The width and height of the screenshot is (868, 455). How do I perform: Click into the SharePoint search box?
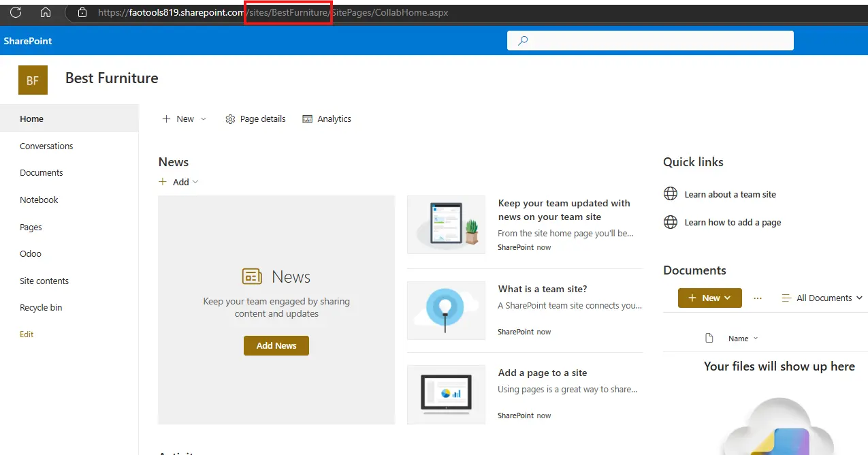pyautogui.click(x=650, y=41)
